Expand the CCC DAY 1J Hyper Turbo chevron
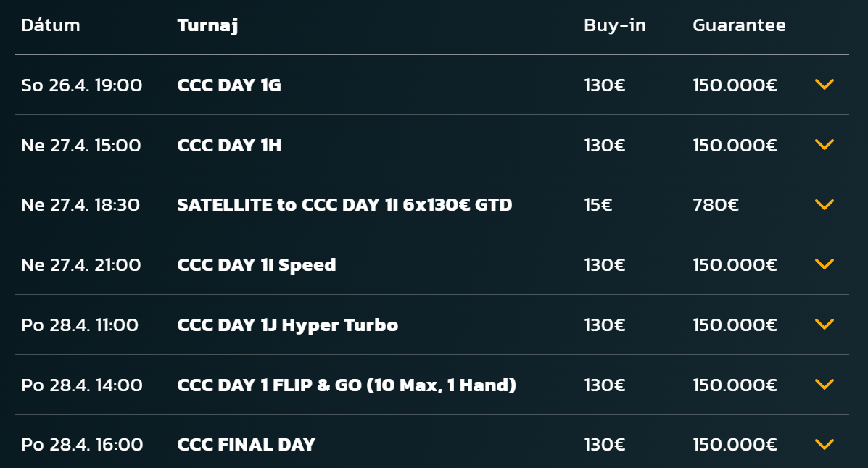The width and height of the screenshot is (868, 468). [x=824, y=325]
